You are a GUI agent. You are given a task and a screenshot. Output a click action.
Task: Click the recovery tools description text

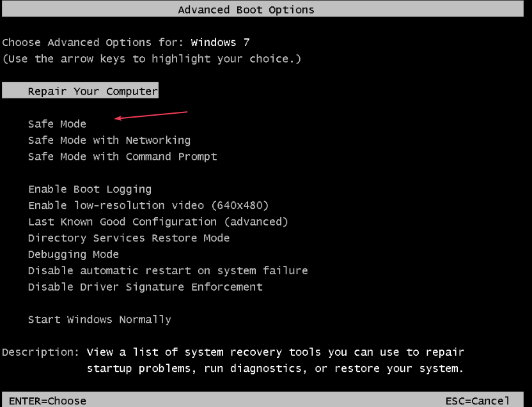275,360
